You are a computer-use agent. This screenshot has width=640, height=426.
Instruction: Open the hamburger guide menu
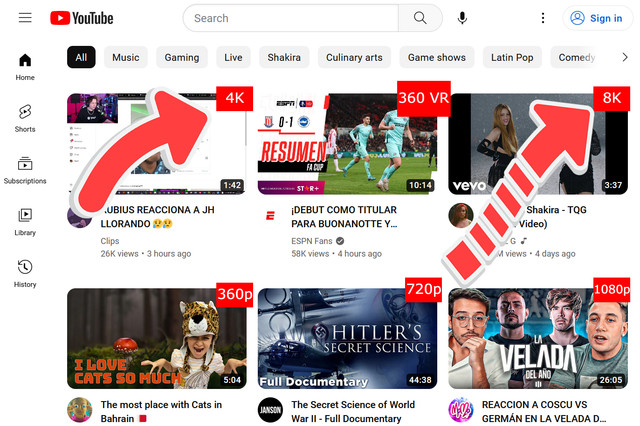click(x=25, y=18)
